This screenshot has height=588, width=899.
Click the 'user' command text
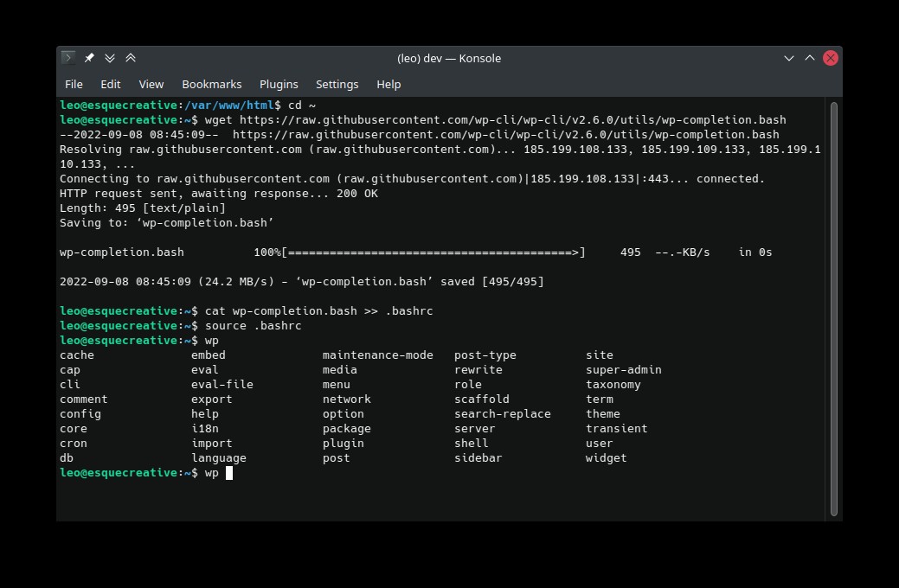[599, 444]
